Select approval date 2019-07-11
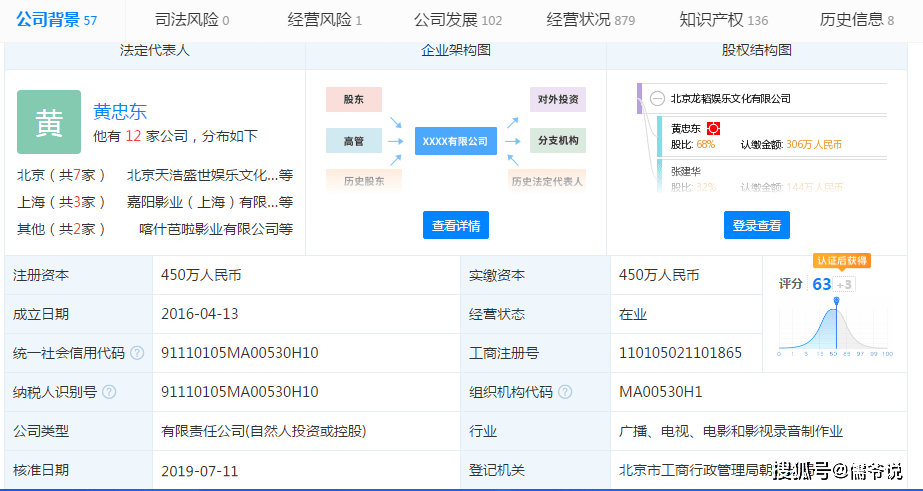Image resolution: width=923 pixels, height=491 pixels. (x=200, y=470)
